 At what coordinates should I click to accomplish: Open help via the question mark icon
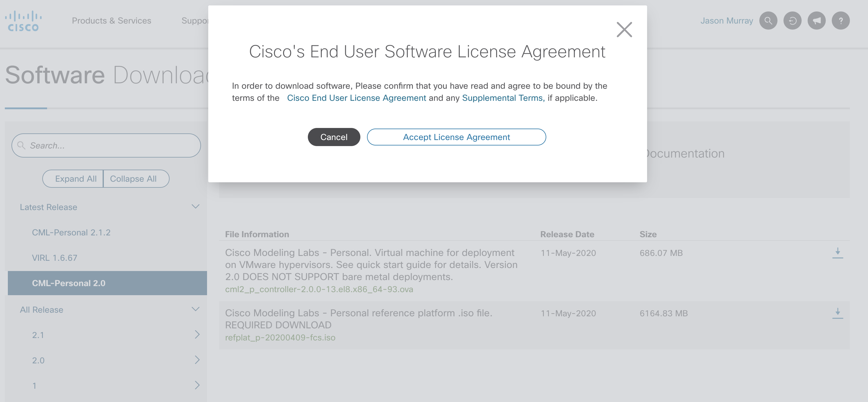pos(840,21)
